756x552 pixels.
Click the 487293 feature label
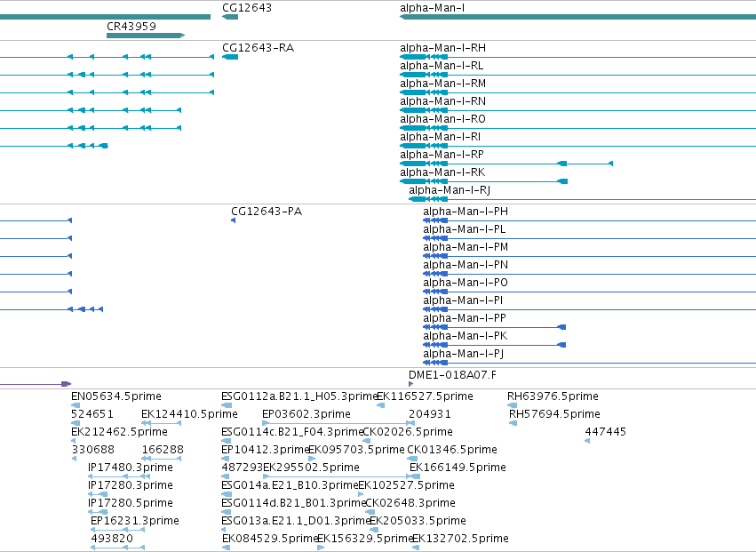pyautogui.click(x=242, y=468)
